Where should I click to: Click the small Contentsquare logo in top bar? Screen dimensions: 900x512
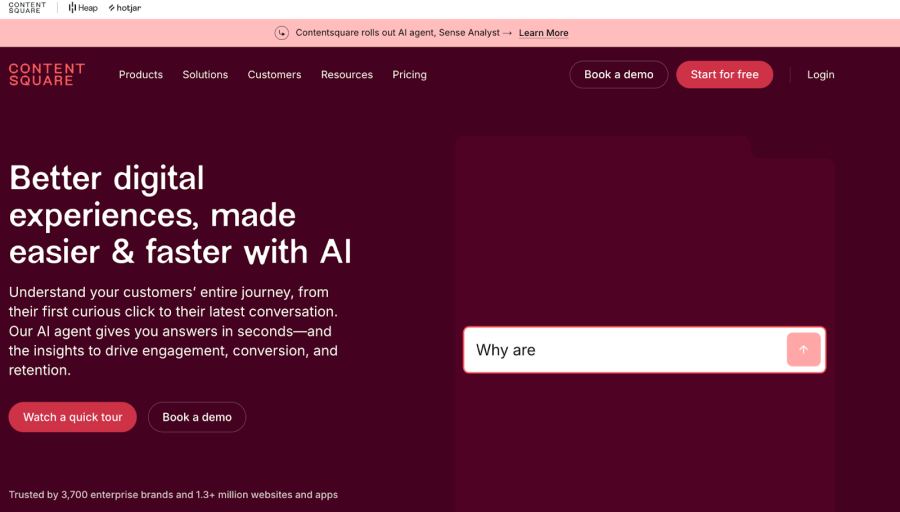[27, 8]
